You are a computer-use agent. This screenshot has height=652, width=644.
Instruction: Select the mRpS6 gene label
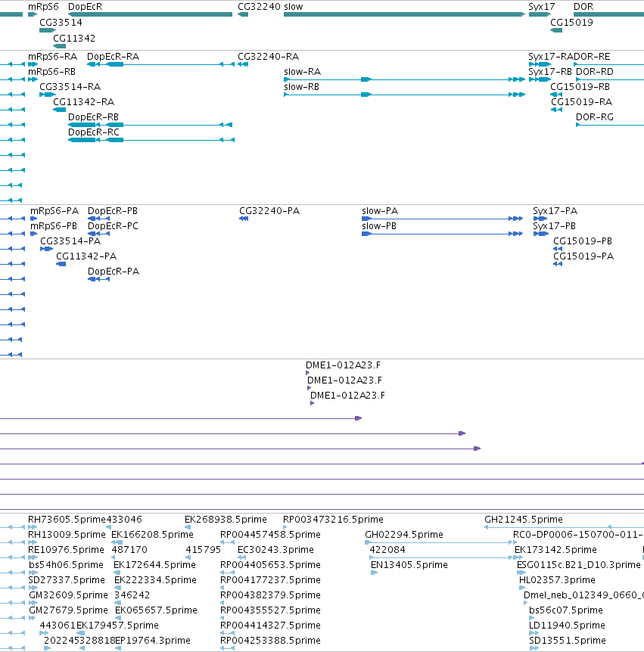(43, 7)
